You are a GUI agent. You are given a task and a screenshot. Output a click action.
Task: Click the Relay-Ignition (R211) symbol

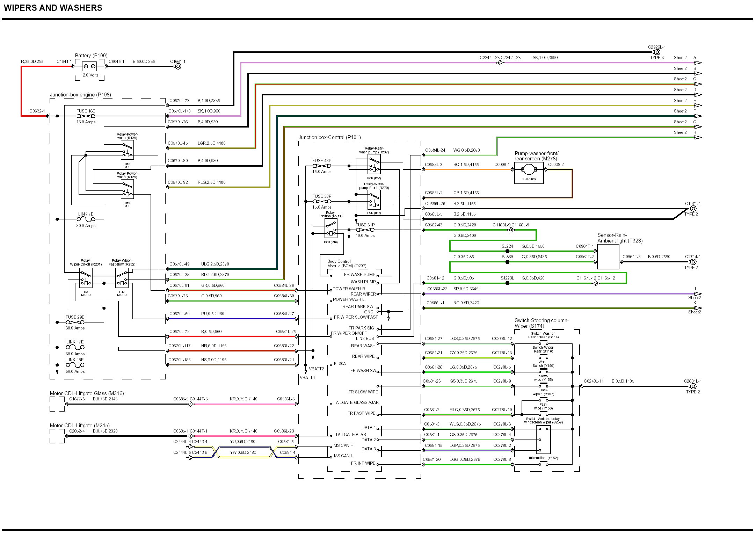[331, 228]
